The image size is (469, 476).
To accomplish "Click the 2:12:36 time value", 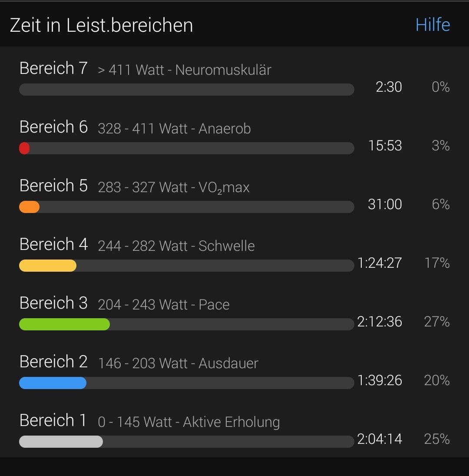I will [x=380, y=322].
